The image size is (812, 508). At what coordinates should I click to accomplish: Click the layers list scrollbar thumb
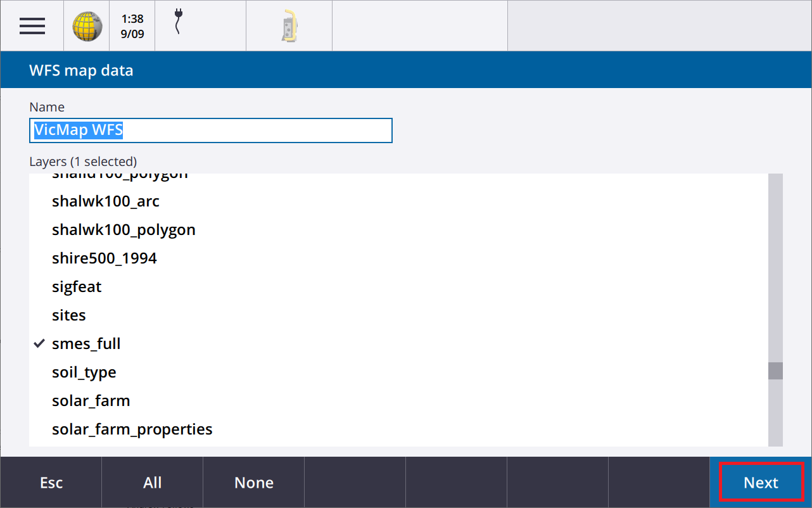pyautogui.click(x=775, y=371)
